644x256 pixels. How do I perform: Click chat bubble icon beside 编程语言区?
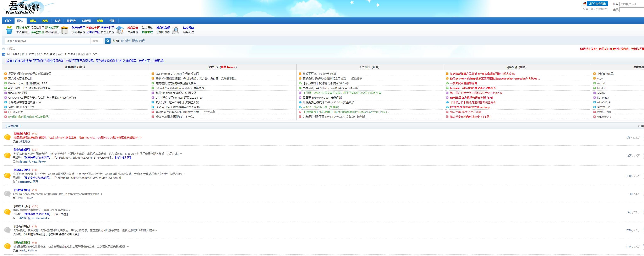point(7,212)
